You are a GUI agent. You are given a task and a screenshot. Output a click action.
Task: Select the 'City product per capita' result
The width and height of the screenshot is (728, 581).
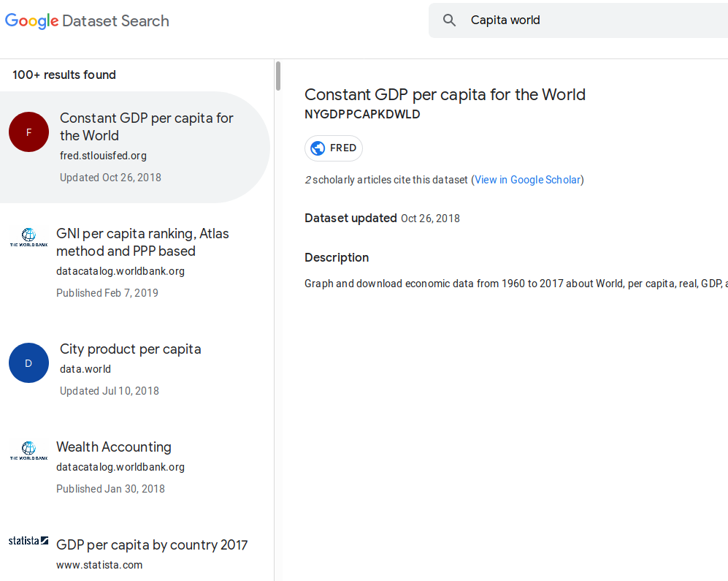click(x=131, y=349)
